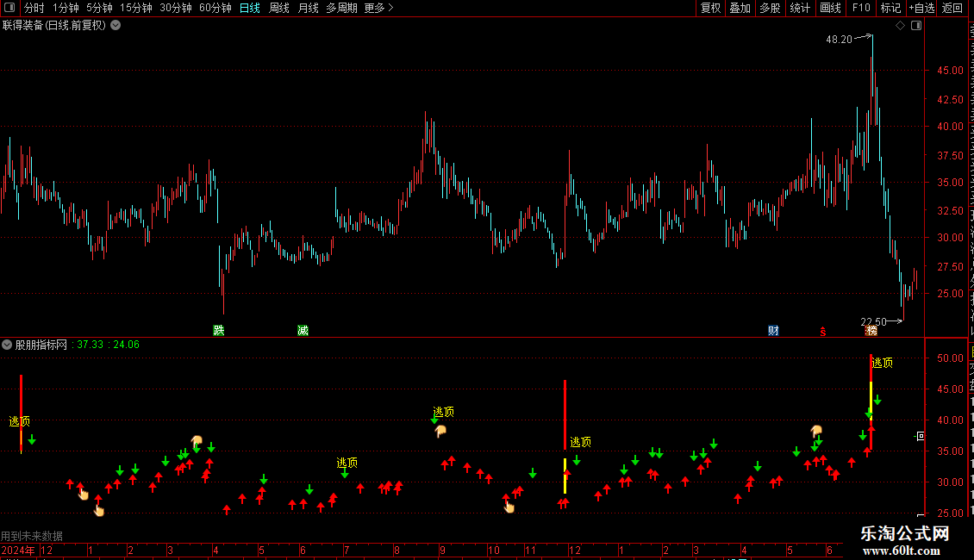The height and width of the screenshot is (560, 974).
Task: Switch to 月线 monthly chart
Action: click(x=308, y=8)
